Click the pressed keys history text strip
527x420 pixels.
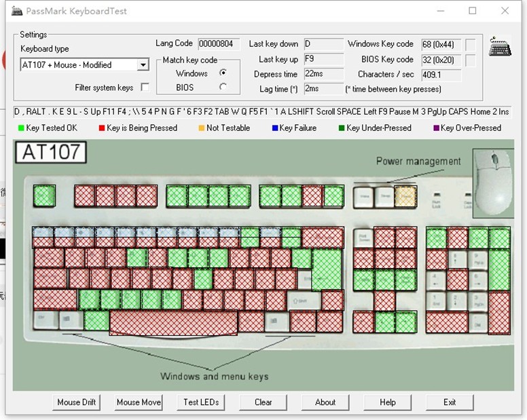pyautogui.click(x=263, y=112)
